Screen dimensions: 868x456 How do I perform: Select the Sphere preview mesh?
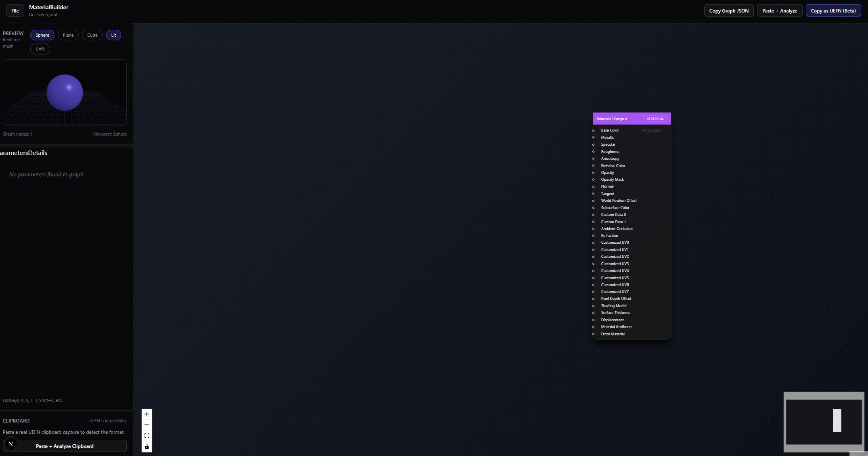tap(42, 35)
